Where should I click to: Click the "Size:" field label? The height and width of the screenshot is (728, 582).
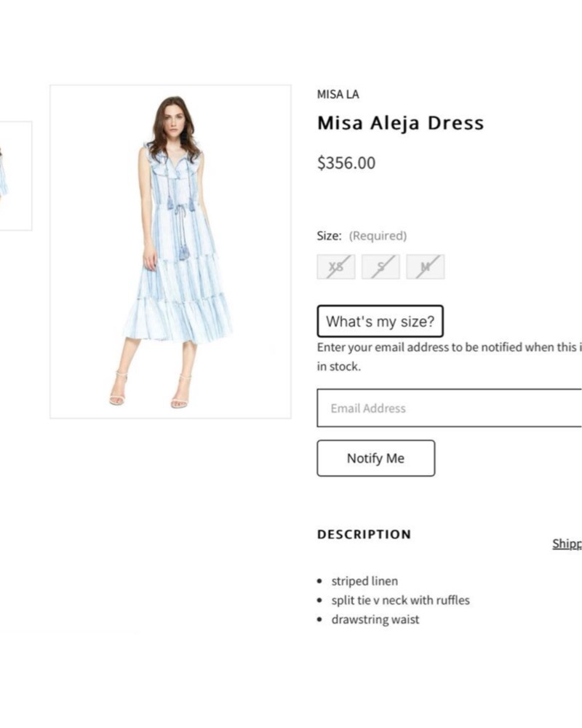pos(329,236)
